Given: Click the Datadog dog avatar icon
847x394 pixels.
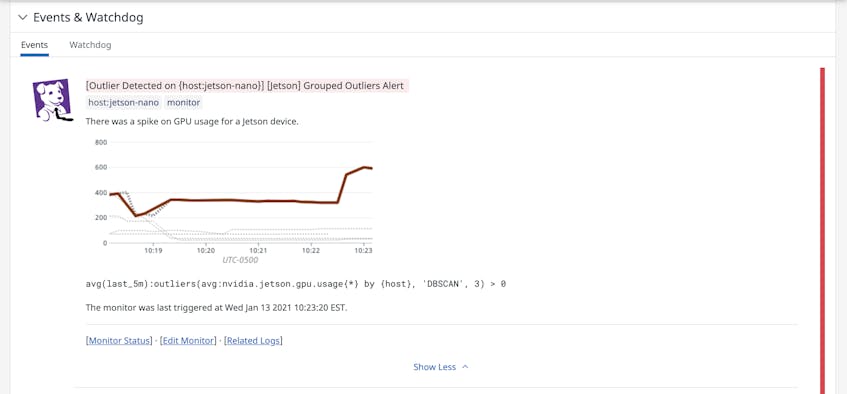Looking at the screenshot, I should (x=52, y=101).
